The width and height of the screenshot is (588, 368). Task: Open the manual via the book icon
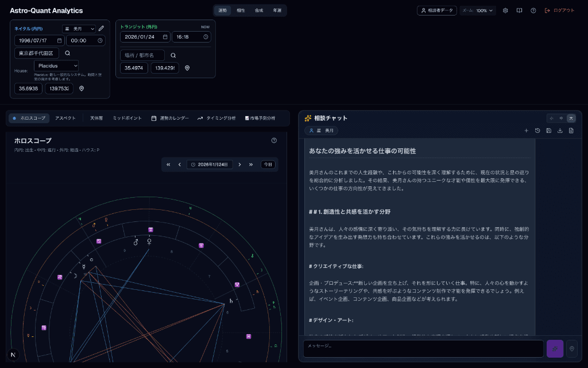coord(519,10)
